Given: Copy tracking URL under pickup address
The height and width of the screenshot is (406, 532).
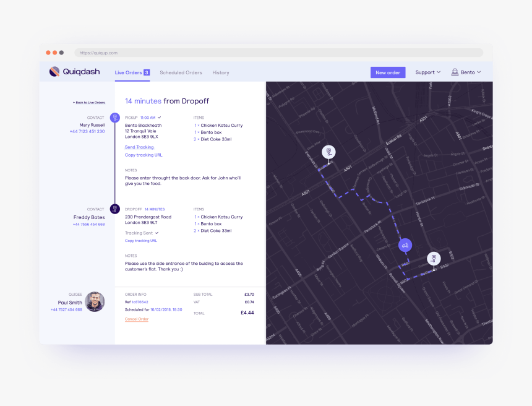Looking at the screenshot, I should (144, 155).
